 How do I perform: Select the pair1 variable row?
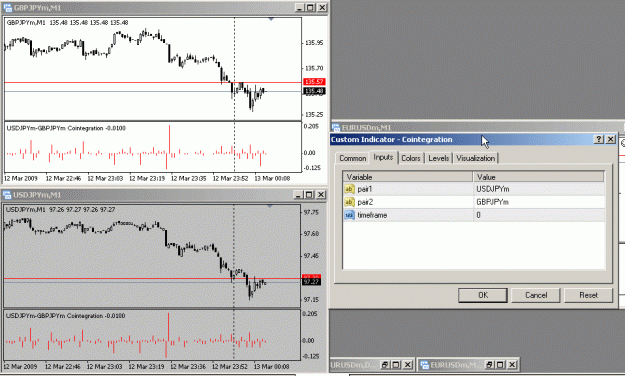(x=474, y=189)
